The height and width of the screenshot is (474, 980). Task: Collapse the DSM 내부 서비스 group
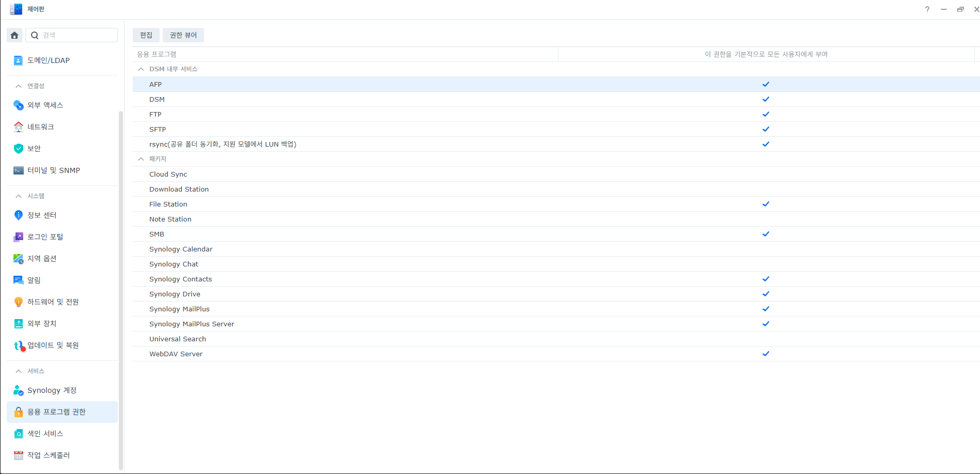pos(141,69)
